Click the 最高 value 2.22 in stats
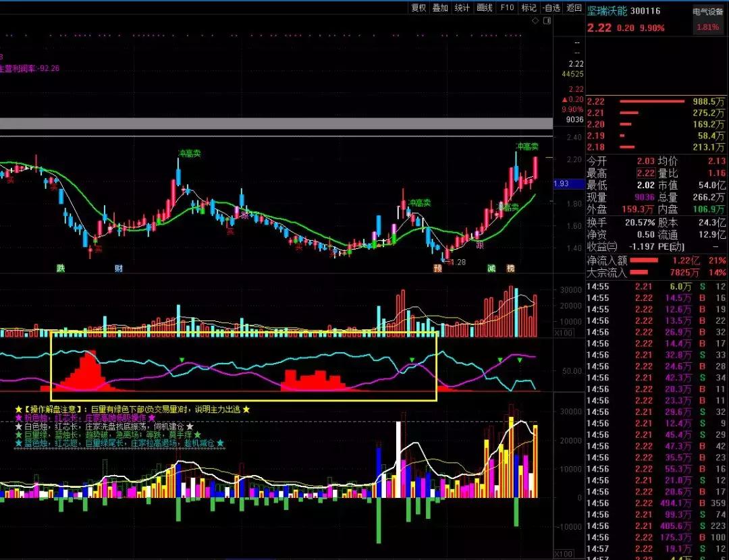The height and width of the screenshot is (560, 729). pyautogui.click(x=646, y=173)
